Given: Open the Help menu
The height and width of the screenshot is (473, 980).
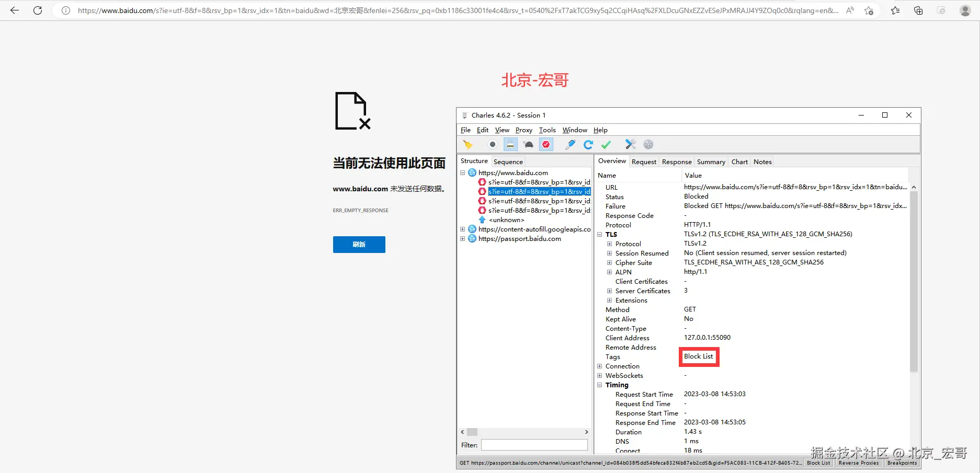Looking at the screenshot, I should (600, 130).
